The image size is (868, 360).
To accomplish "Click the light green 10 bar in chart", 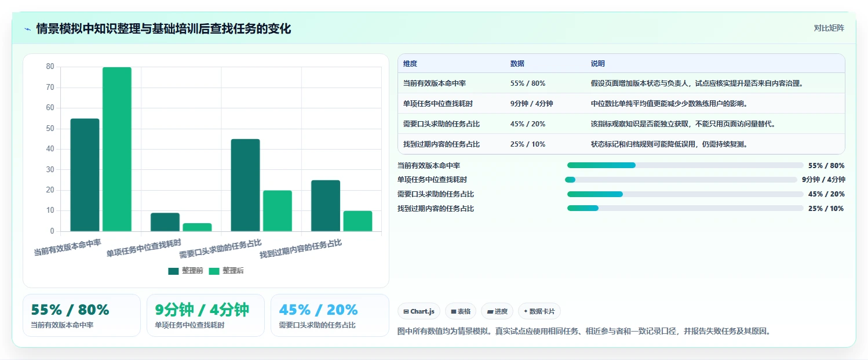I will coord(358,221).
